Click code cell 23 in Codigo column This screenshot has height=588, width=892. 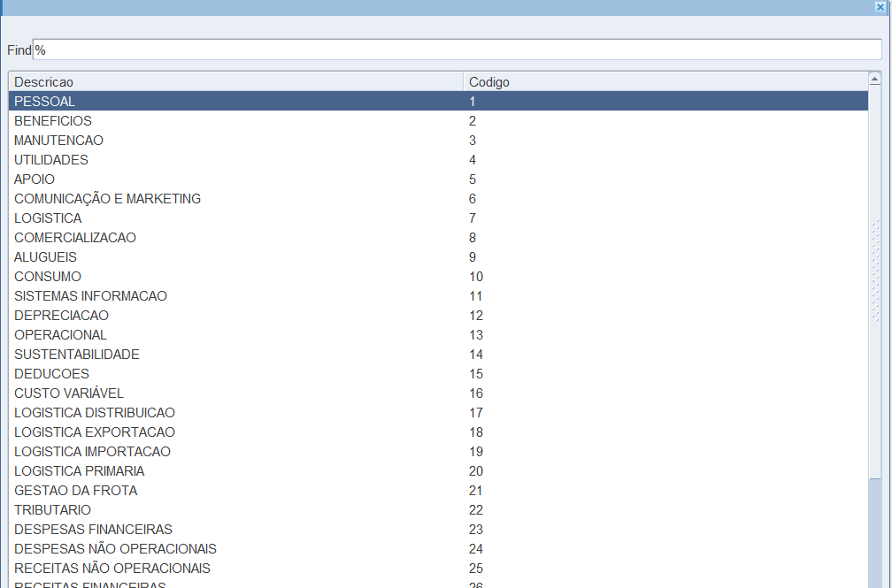665,529
